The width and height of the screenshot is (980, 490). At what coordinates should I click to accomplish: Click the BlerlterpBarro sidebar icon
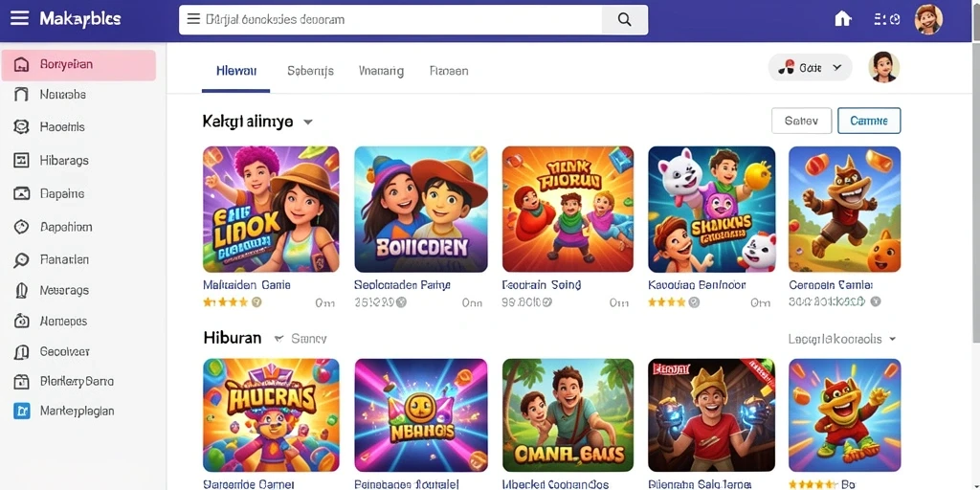point(21,381)
